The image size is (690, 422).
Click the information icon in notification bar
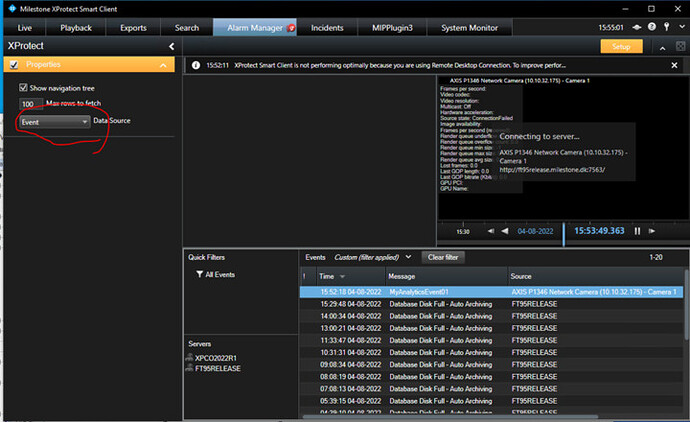196,65
